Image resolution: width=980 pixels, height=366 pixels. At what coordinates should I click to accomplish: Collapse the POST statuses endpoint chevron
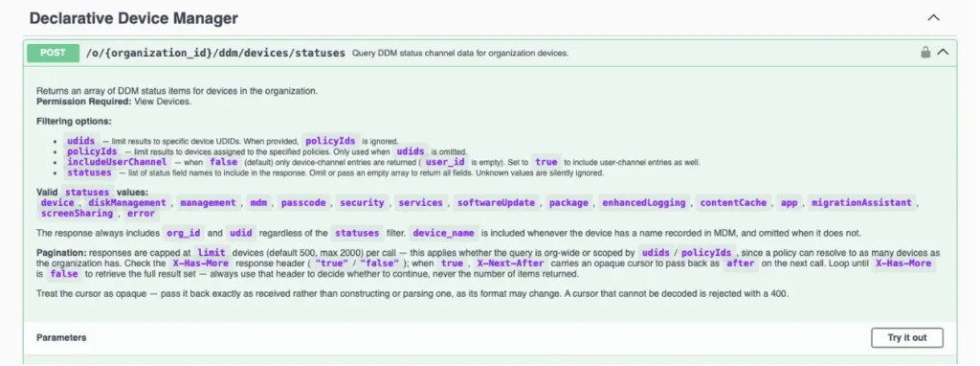943,53
